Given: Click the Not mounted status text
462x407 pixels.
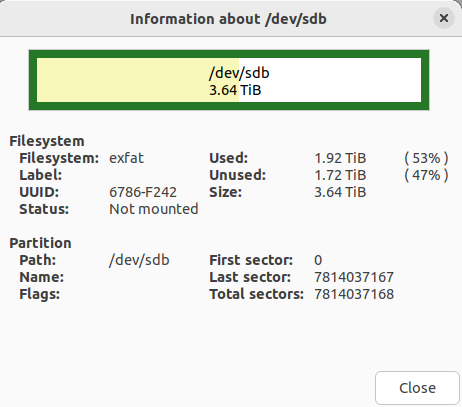Looking at the screenshot, I should [x=154, y=209].
